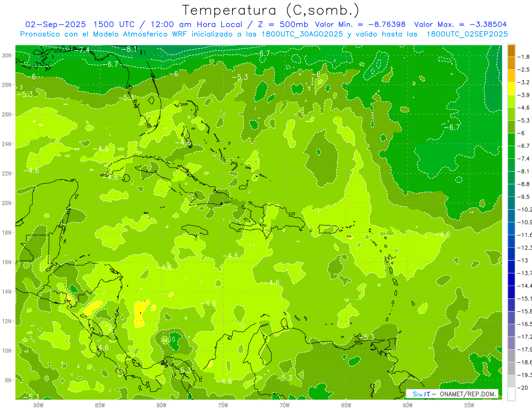Click the light gray colorbar swatch between -19.3 and -20
Viewport: 532px width, 411px height.
point(511,381)
